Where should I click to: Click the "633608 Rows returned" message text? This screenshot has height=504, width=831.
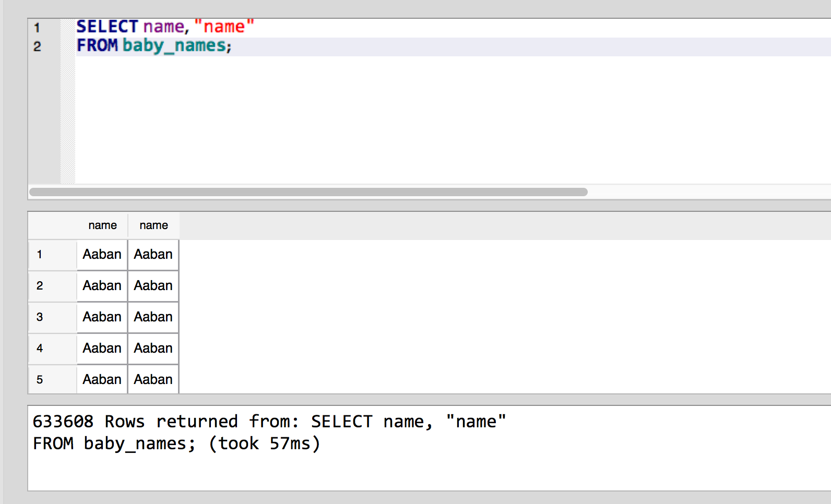click(x=135, y=422)
